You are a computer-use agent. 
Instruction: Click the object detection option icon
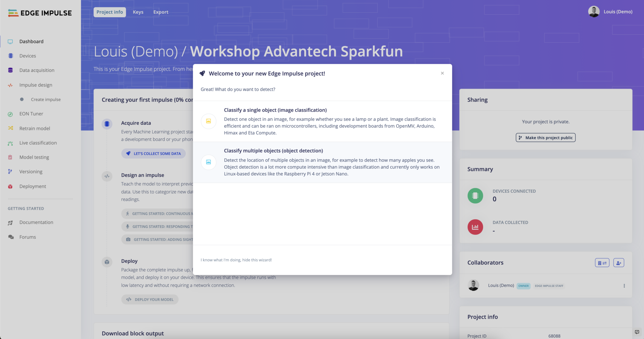(x=208, y=162)
